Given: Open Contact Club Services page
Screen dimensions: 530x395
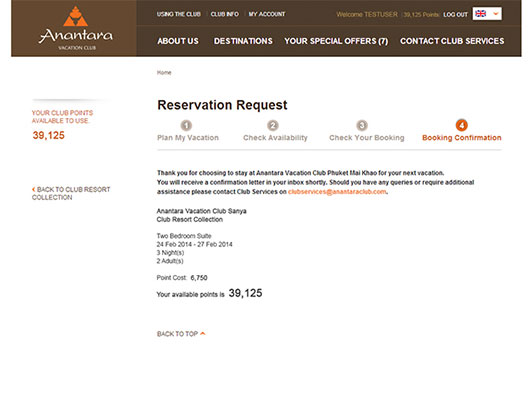Looking at the screenshot, I should coord(452,41).
